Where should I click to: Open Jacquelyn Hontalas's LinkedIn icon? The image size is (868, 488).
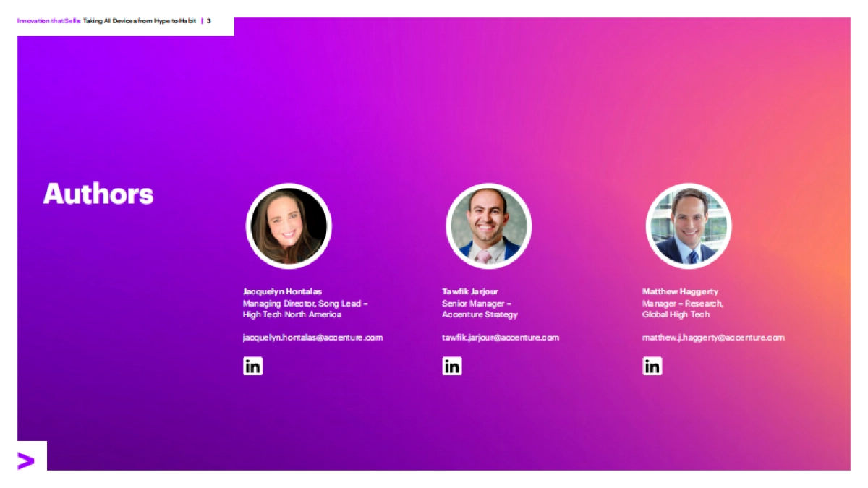(x=252, y=366)
